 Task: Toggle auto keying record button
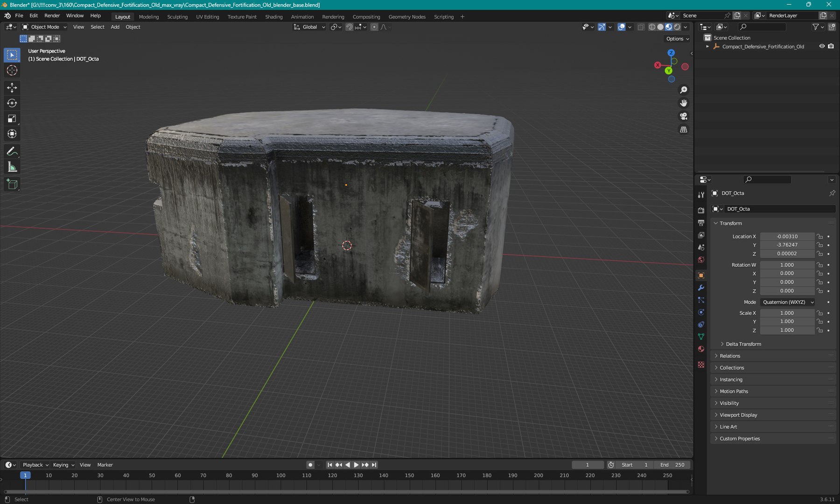click(x=310, y=465)
